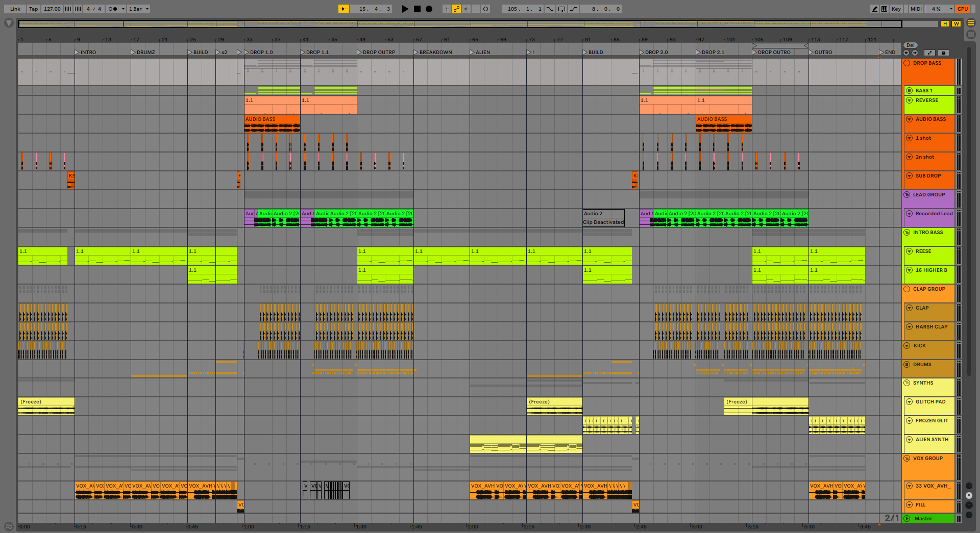
Task: Toggle the CPU load meter button
Action: [x=963, y=9]
